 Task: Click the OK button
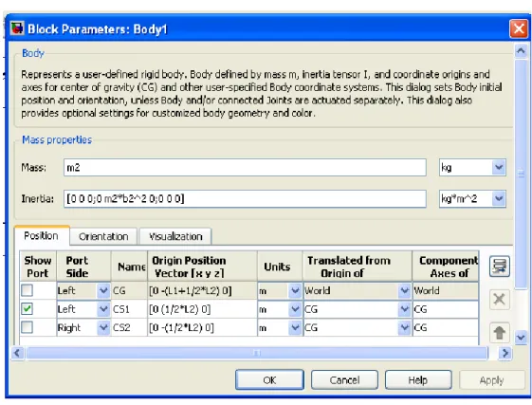(269, 380)
